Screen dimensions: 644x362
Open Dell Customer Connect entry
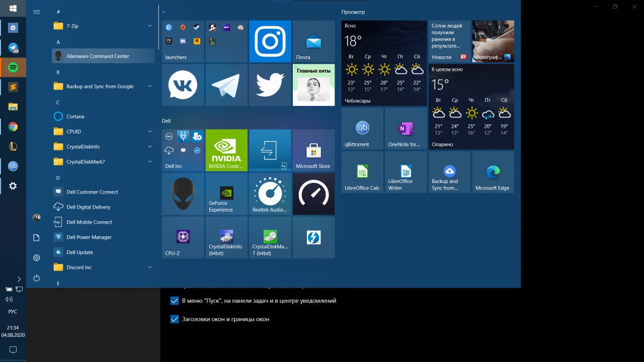tap(103, 192)
